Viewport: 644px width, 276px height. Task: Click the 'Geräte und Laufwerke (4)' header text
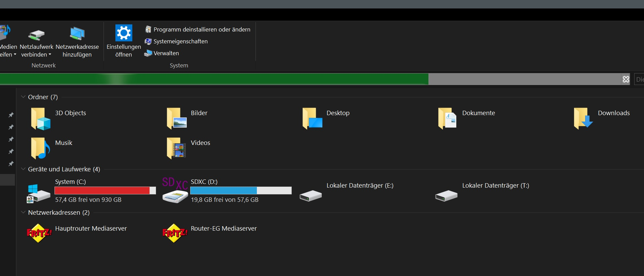click(x=64, y=169)
